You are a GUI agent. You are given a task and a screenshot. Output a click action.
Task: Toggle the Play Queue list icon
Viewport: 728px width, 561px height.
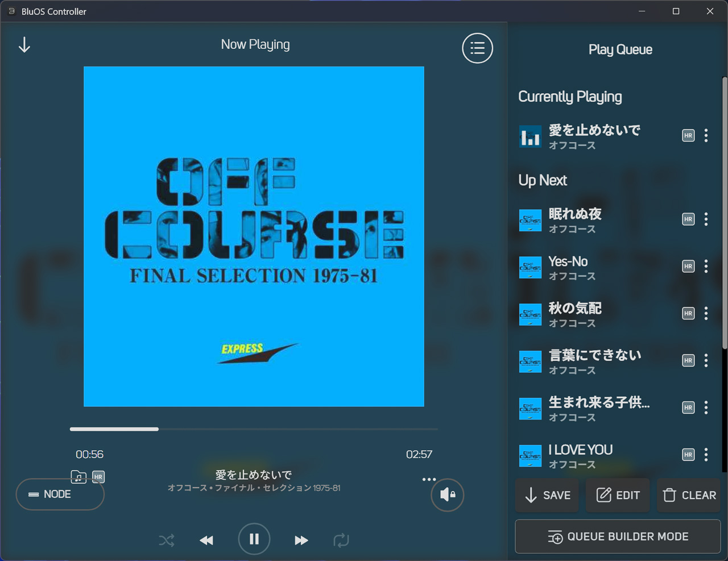[477, 48]
